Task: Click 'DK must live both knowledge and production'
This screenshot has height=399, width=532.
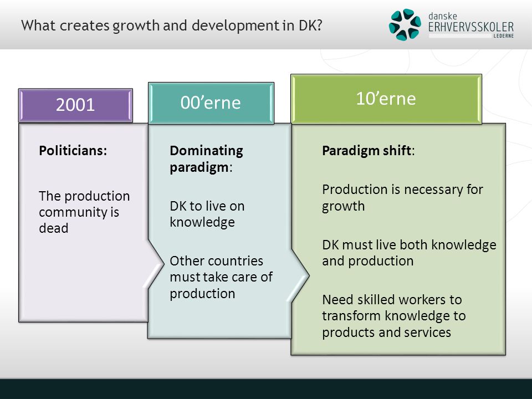Action: coord(409,253)
